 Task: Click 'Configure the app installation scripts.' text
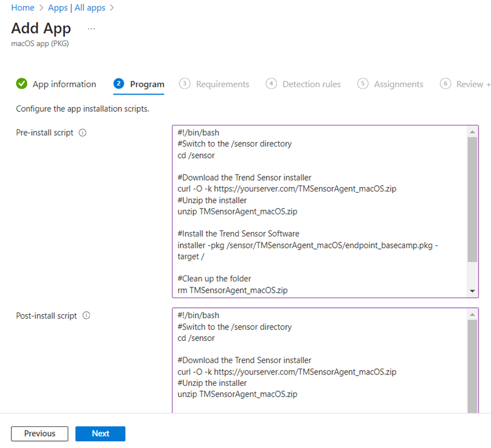click(x=83, y=109)
